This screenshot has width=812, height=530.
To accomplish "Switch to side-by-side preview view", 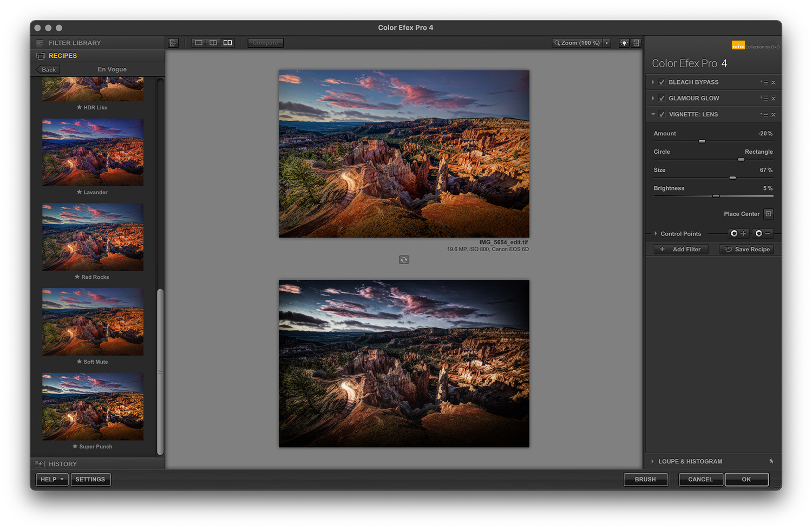I will (228, 43).
